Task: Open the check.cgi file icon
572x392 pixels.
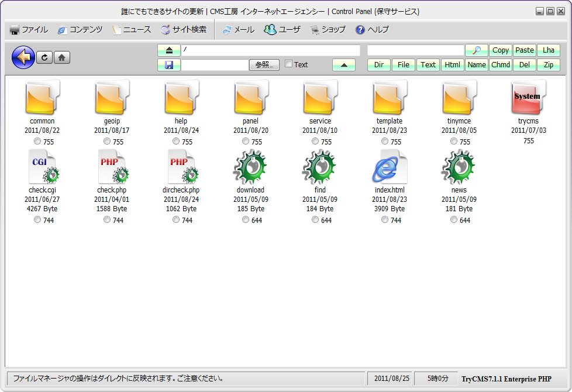Action: click(42, 167)
